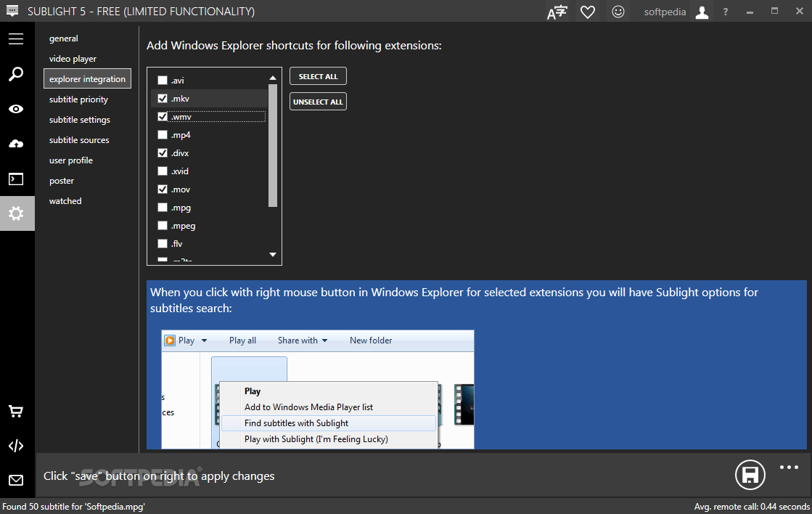The width and height of the screenshot is (812, 514).
Task: Open the search magnifier in sidebar
Action: 16,73
